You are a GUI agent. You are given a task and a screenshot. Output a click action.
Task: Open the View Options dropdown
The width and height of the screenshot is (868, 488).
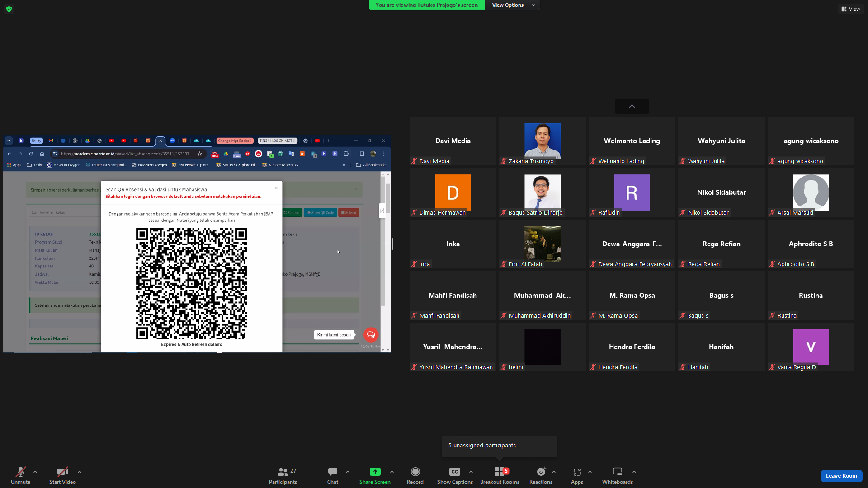pos(513,5)
